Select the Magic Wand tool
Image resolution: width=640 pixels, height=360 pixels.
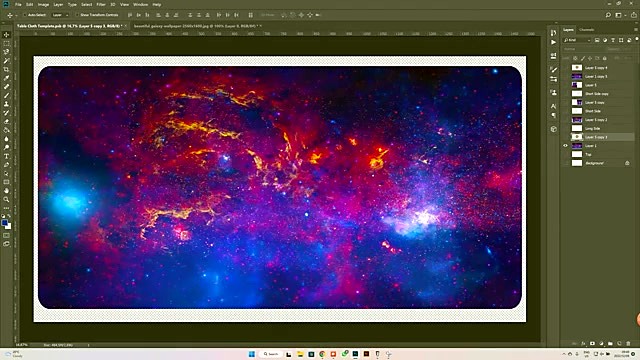[x=6, y=61]
